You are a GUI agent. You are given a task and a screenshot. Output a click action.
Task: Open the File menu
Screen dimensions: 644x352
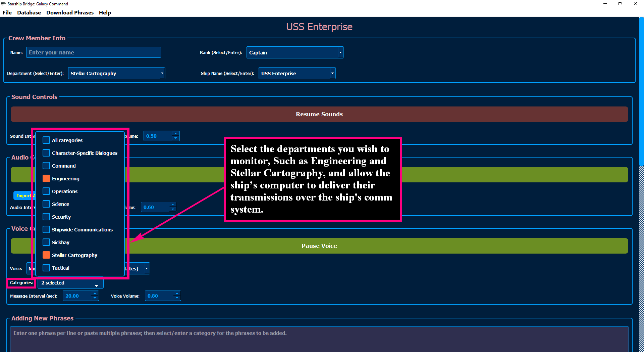click(7, 12)
